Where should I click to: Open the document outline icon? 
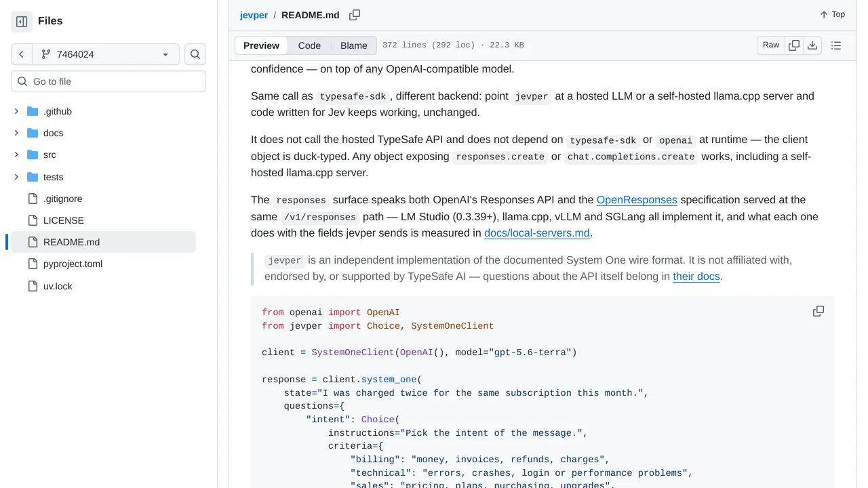[836, 45]
